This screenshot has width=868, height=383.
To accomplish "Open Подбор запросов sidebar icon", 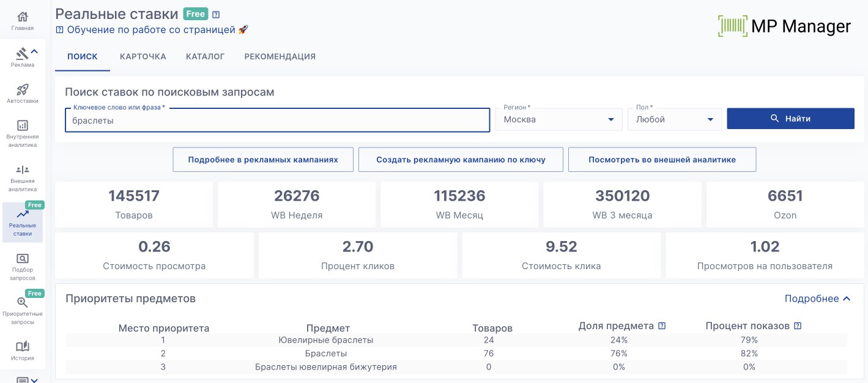I will [23, 259].
